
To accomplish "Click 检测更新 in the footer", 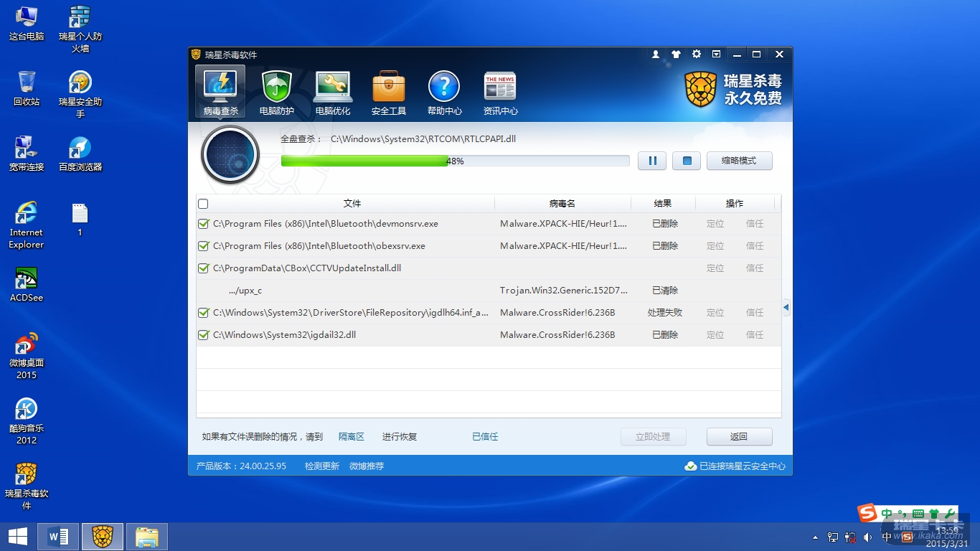I will pyautogui.click(x=322, y=466).
